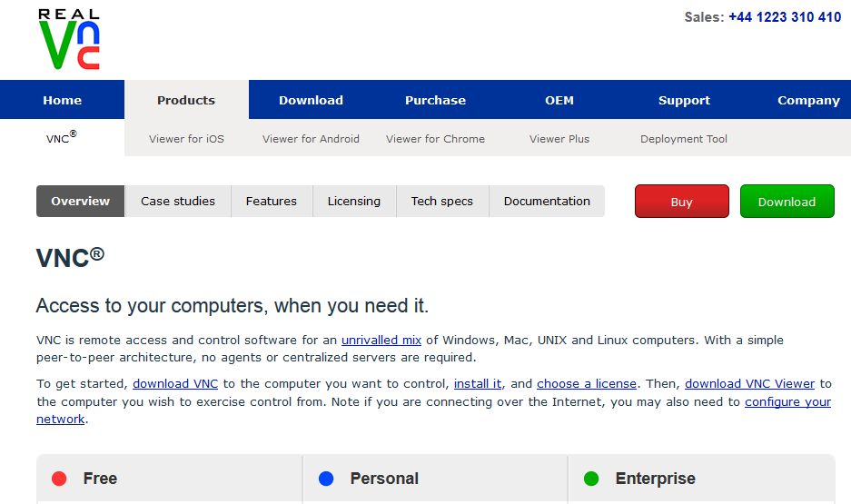Follow the 'download VNC' link
Image resolution: width=851 pixels, height=504 pixels.
click(175, 383)
